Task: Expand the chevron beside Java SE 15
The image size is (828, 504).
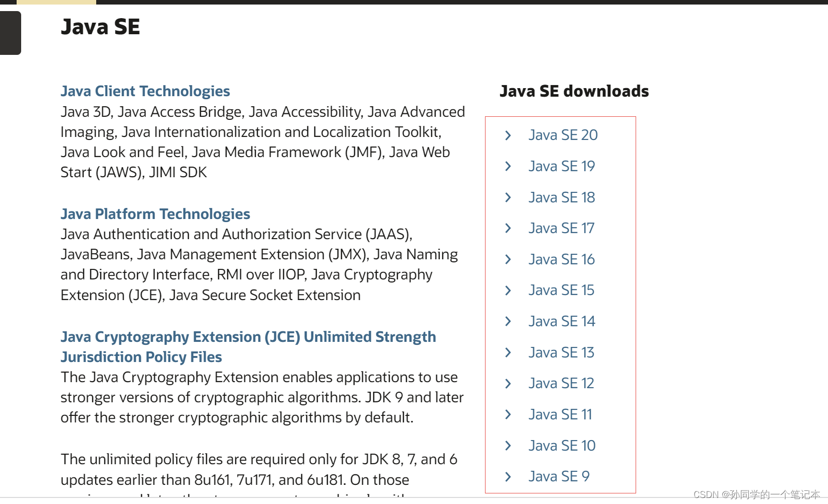Action: click(508, 291)
